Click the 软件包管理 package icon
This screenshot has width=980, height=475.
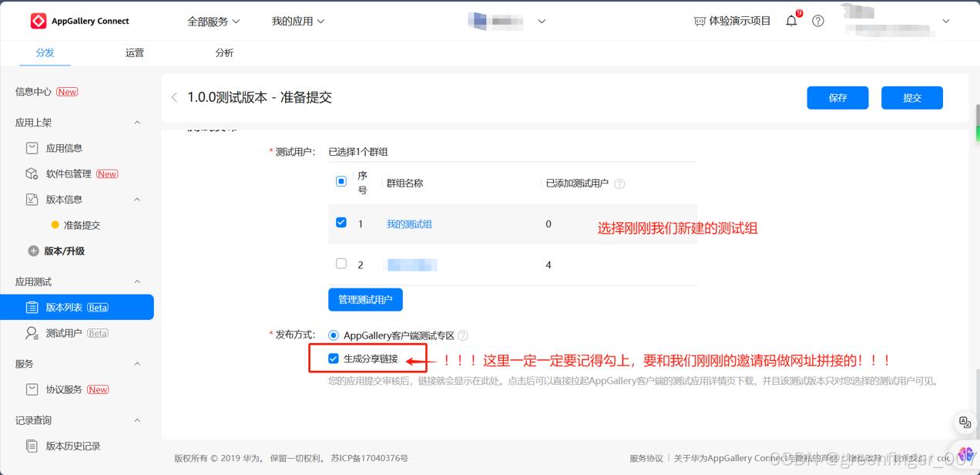(32, 173)
